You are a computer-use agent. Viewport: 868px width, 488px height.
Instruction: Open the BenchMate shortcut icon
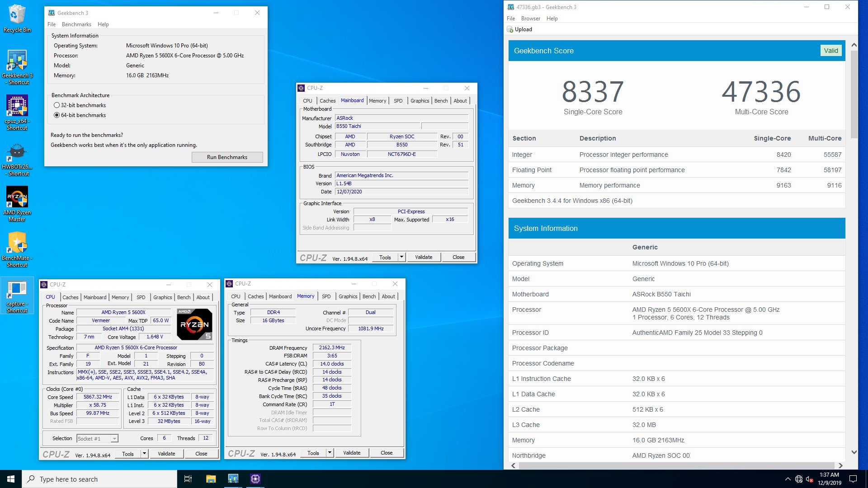click(x=17, y=249)
